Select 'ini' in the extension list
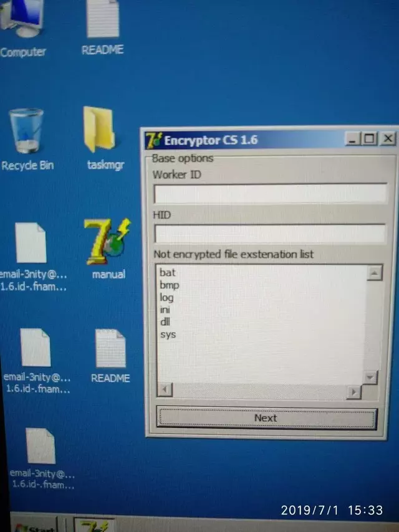This screenshot has width=399, height=532. click(x=165, y=310)
